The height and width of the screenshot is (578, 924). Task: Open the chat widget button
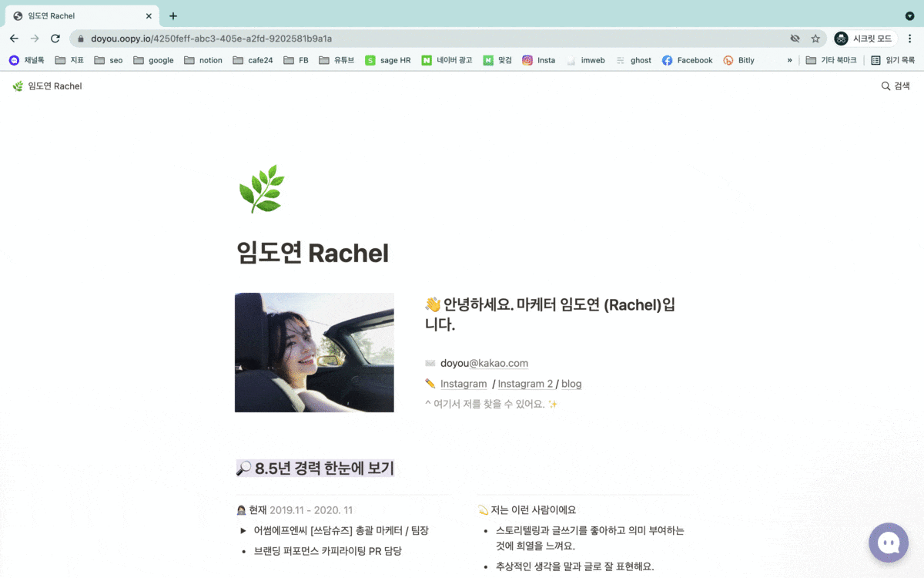889,543
